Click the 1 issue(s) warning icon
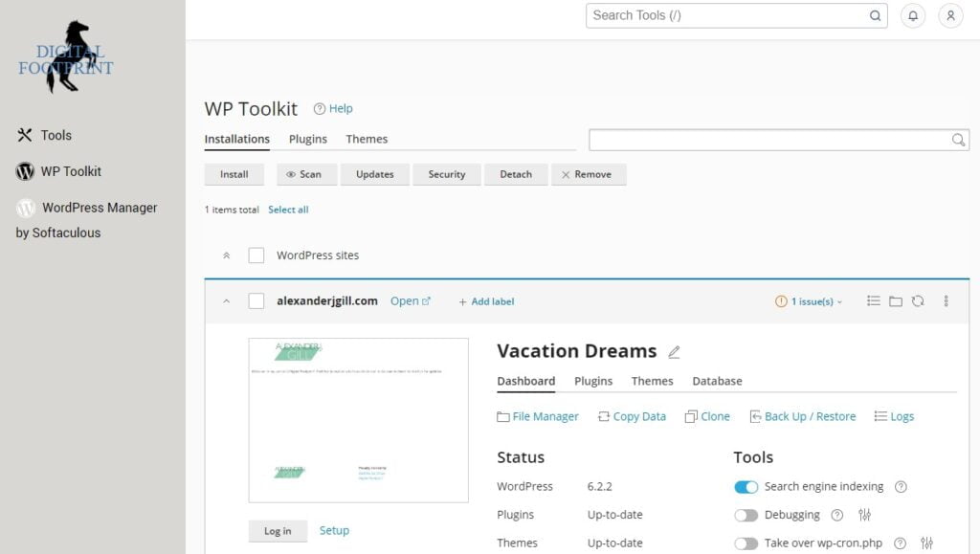This screenshot has height=554, width=980. pyautogui.click(x=781, y=301)
